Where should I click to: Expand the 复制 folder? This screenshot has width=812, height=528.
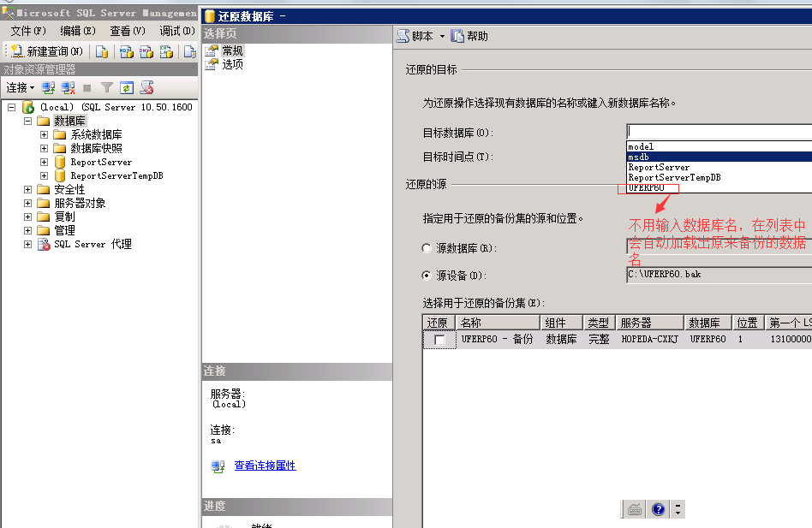28,217
